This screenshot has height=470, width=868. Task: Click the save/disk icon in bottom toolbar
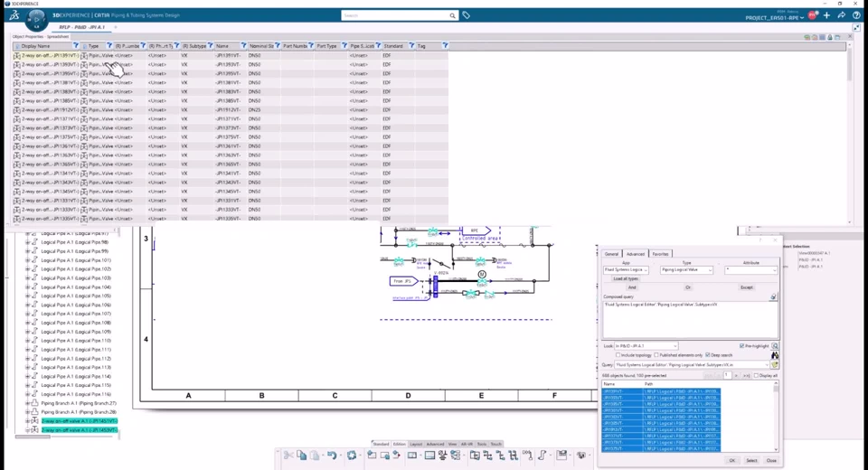[561, 455]
